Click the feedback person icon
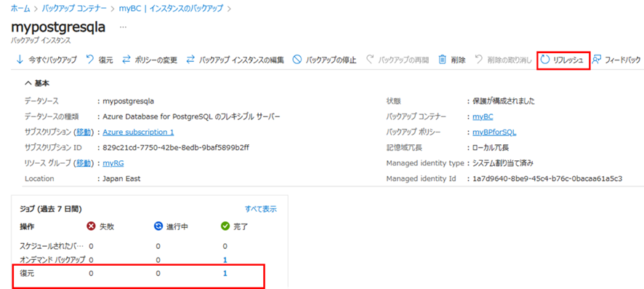The height and width of the screenshot is (289, 644). pyautogui.click(x=597, y=60)
